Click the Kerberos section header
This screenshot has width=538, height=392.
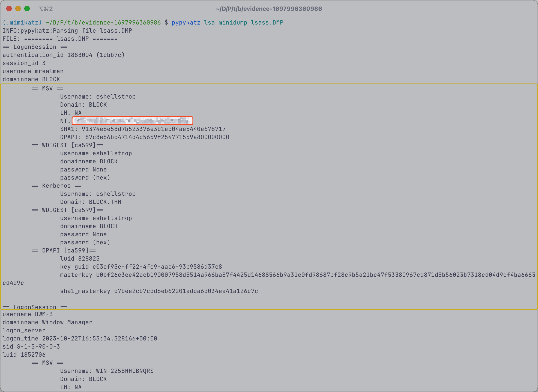point(57,186)
